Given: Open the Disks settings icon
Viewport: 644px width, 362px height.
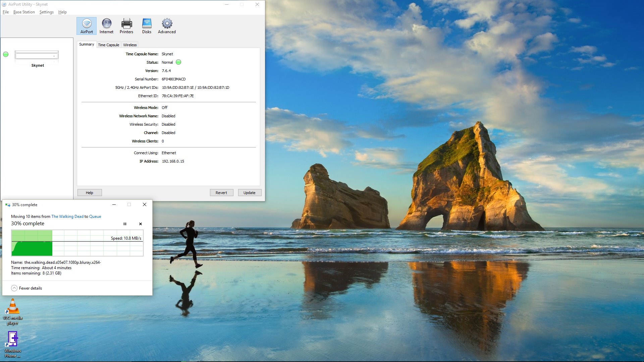Looking at the screenshot, I should [147, 26].
